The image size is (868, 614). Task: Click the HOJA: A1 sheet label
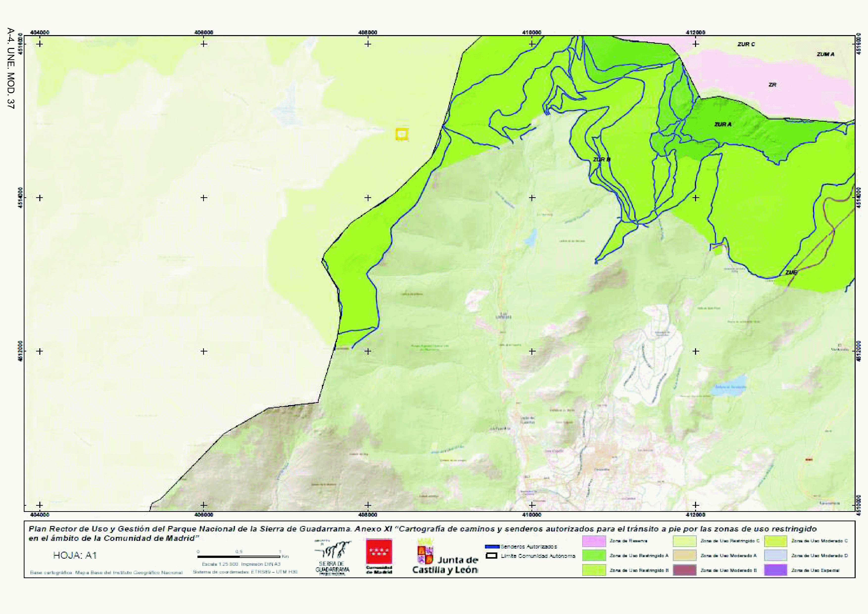tap(75, 555)
